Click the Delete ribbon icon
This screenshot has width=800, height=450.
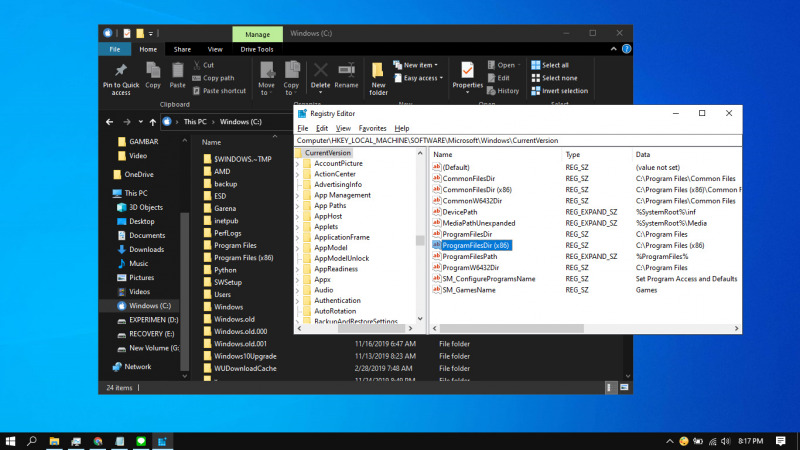click(320, 70)
